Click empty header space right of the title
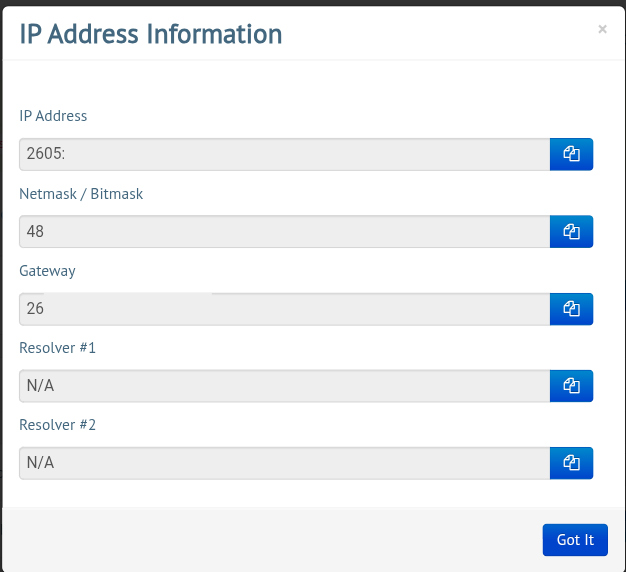Image resolution: width=626 pixels, height=572 pixels. coord(440,34)
